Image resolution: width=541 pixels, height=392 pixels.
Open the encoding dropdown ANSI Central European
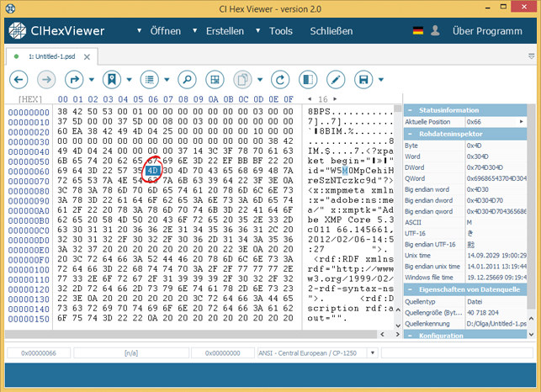[373, 353]
